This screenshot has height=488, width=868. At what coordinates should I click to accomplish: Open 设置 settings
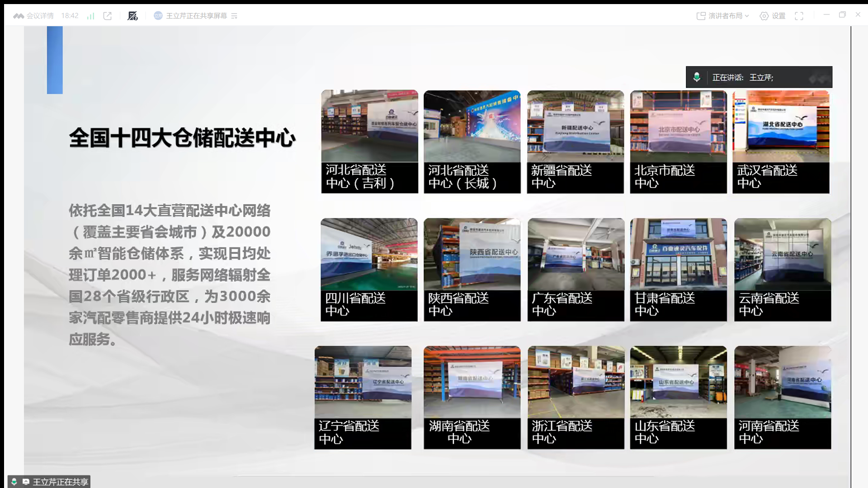pos(773,16)
